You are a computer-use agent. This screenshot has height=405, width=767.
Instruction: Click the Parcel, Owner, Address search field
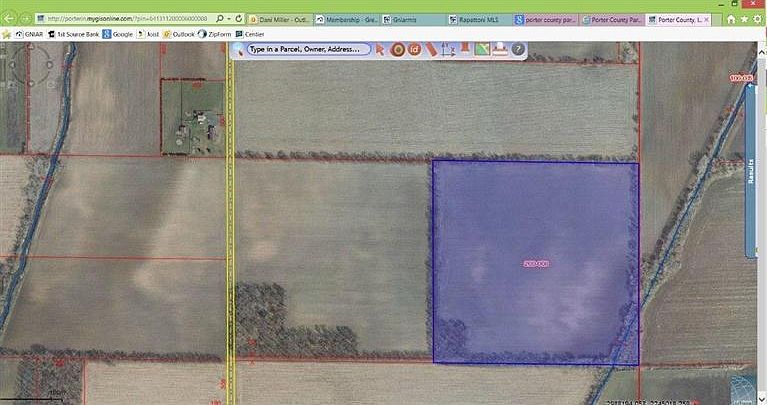308,49
